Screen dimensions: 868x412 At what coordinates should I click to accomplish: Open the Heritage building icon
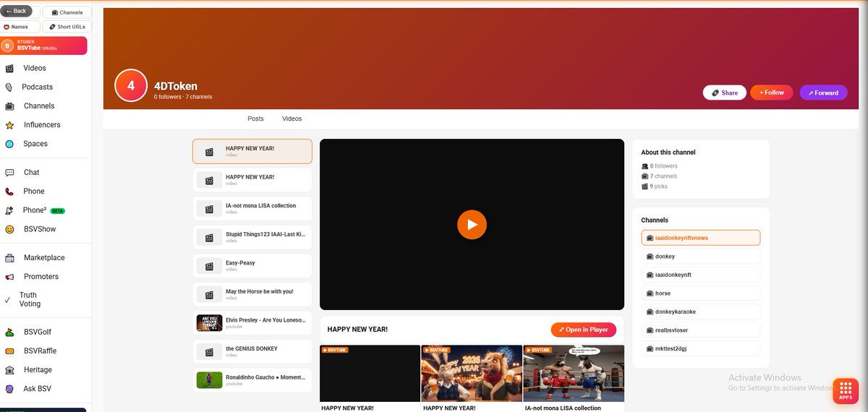[9, 370]
